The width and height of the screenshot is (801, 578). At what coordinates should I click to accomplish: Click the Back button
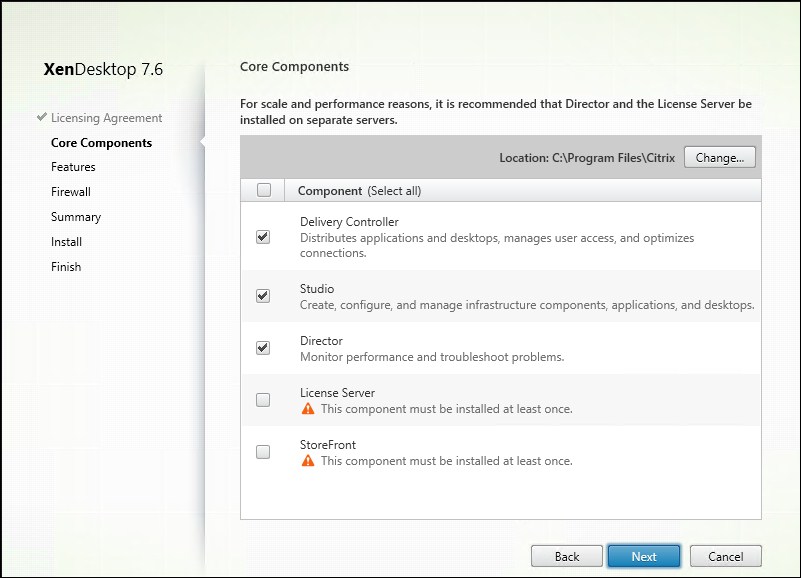click(567, 556)
